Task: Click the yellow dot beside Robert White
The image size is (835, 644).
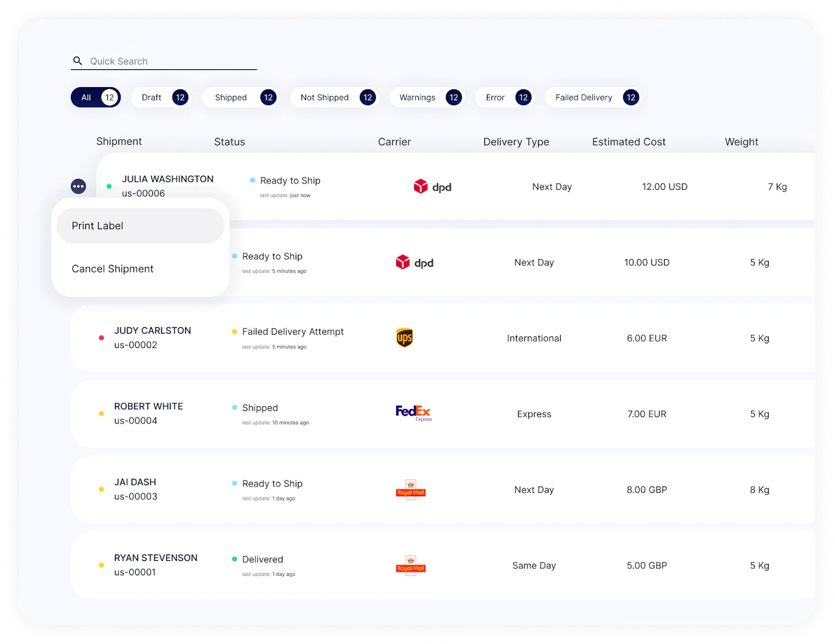Action: 102,414
